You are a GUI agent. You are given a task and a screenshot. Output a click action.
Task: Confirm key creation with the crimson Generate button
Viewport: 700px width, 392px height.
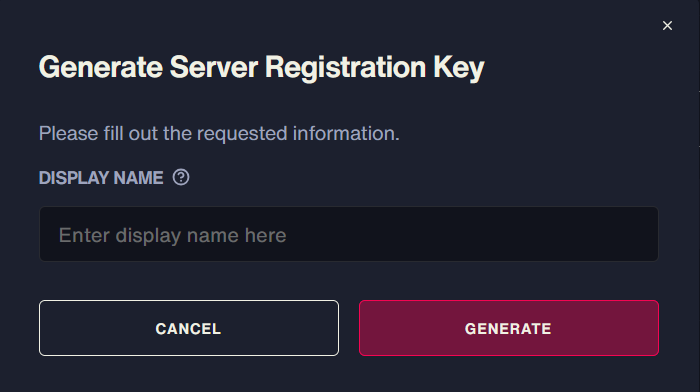pyautogui.click(x=508, y=328)
